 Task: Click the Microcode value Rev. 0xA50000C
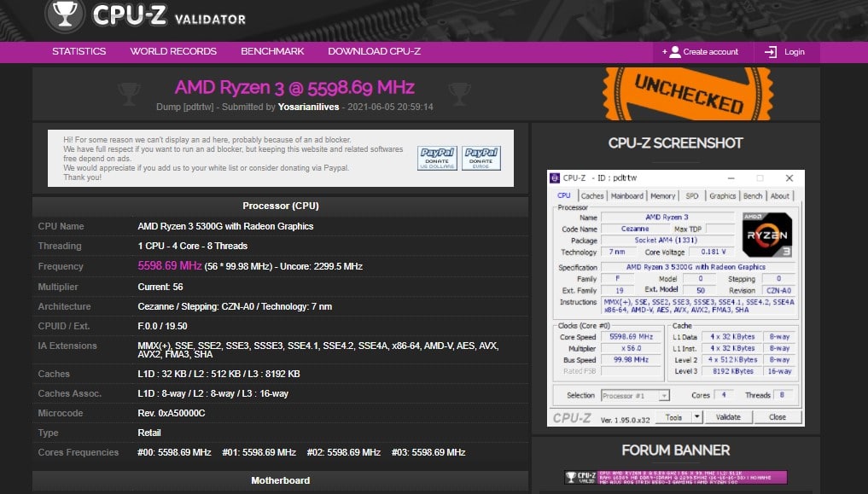tap(171, 413)
